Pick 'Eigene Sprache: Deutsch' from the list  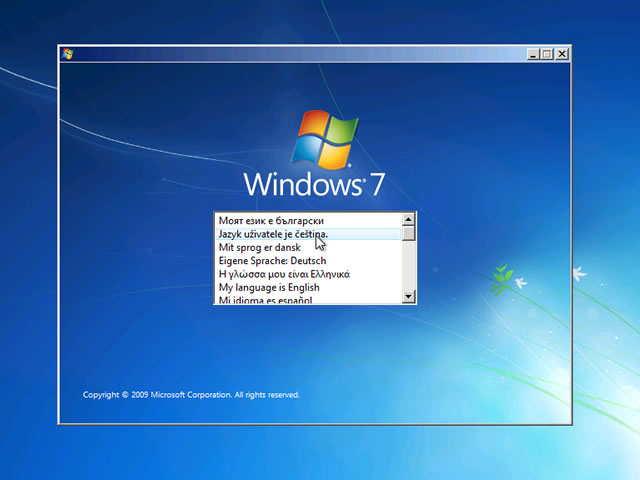pos(308,260)
